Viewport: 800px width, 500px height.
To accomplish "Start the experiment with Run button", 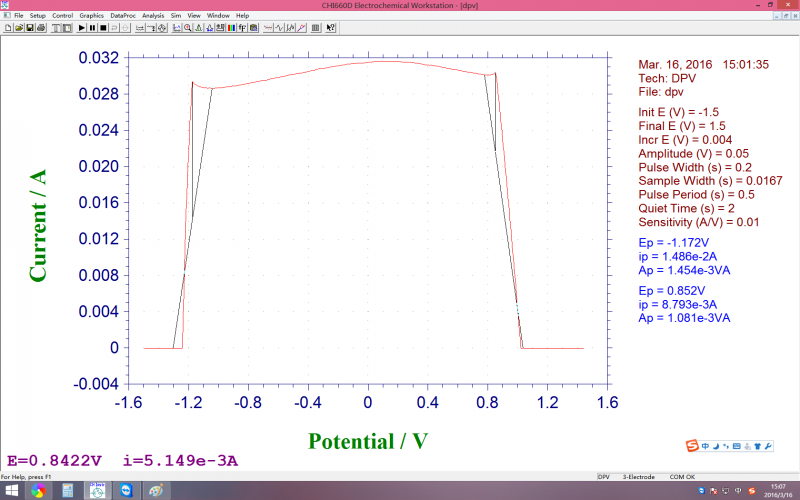I will point(82,28).
